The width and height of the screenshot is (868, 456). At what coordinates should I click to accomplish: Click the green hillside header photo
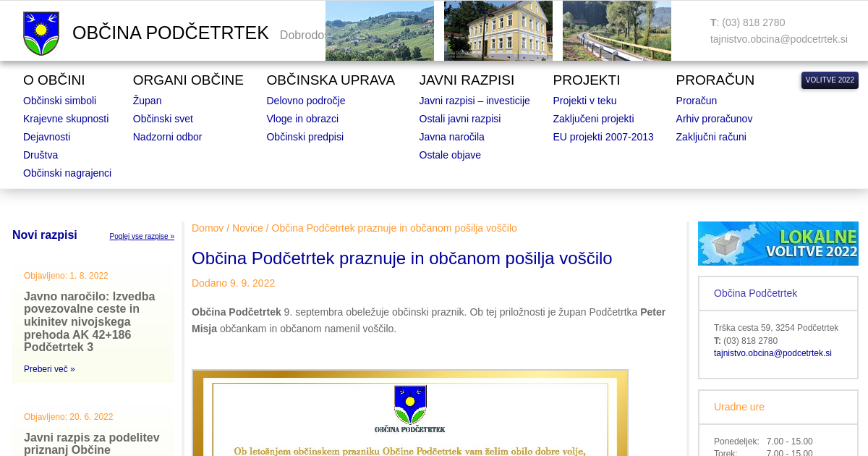[379, 31]
